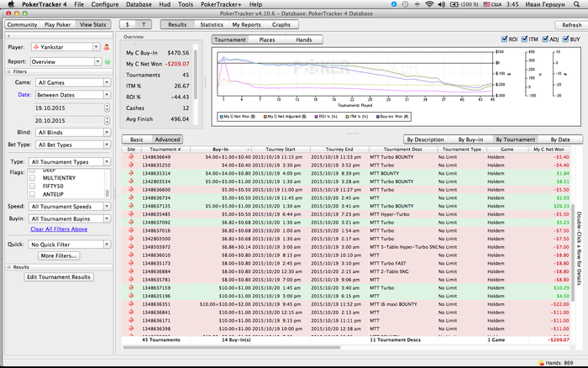Click the horizontal scrollbar under the table
The width and height of the screenshot is (588, 368).
pyautogui.click(x=232, y=348)
